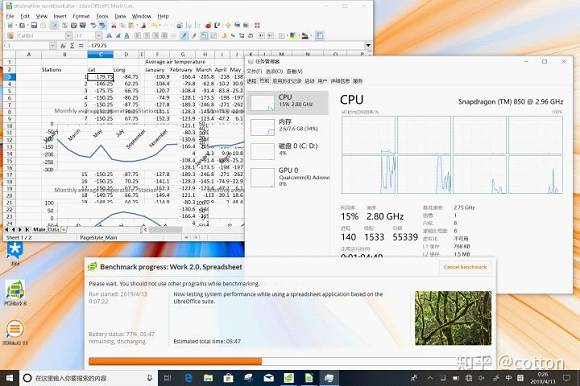Open the font size dropdown
This screenshot has width=580, height=386.
click(x=98, y=35)
